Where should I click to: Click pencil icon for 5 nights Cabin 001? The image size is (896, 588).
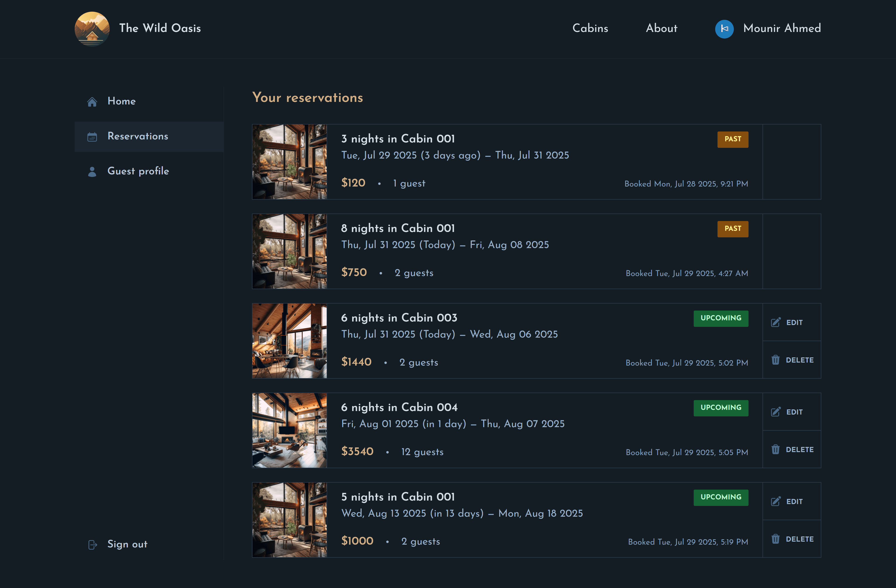(x=776, y=502)
